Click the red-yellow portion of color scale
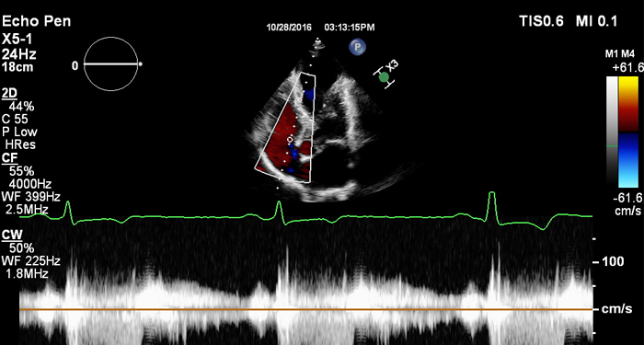Screen dimensions: 644x345 point(628,104)
